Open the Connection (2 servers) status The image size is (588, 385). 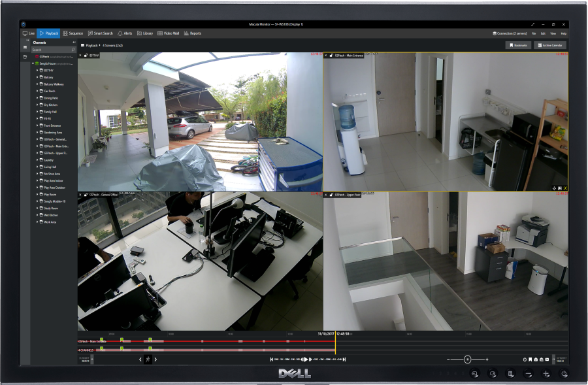[510, 33]
